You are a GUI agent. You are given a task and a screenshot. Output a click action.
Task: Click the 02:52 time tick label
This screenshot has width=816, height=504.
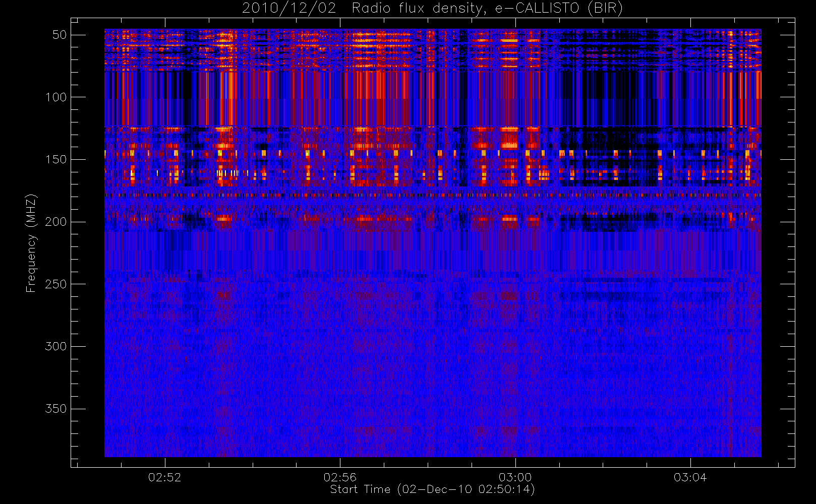[x=164, y=477]
